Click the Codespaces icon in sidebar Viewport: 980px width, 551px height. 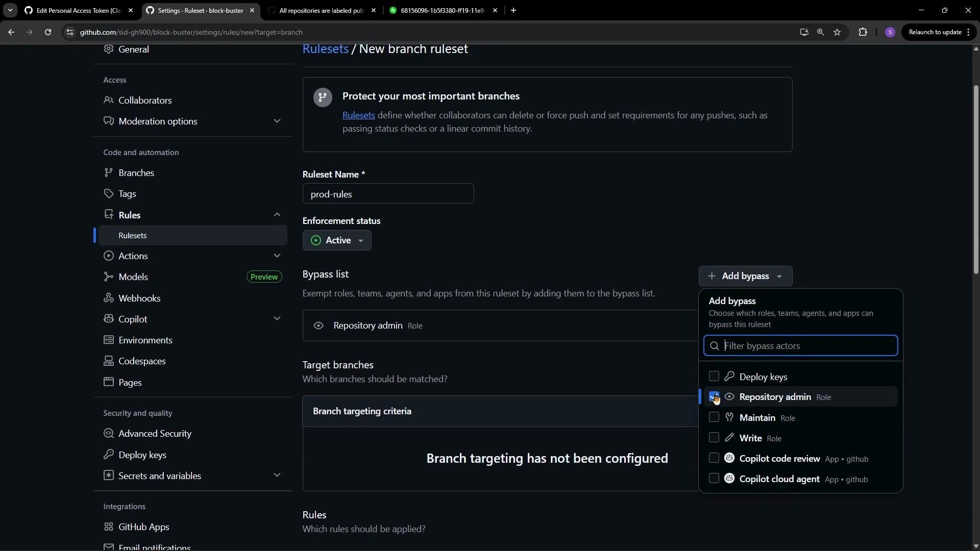point(108,361)
